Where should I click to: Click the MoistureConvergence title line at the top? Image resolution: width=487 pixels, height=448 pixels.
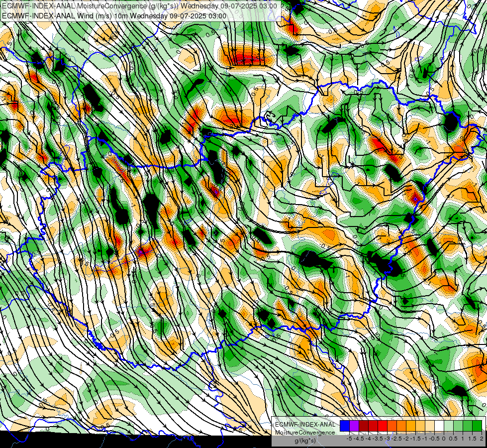click(139, 6)
